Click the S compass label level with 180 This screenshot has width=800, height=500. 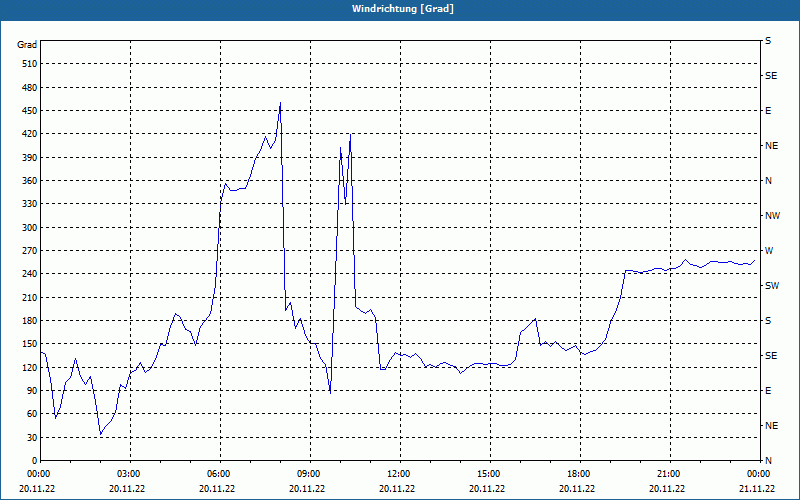(x=768, y=321)
